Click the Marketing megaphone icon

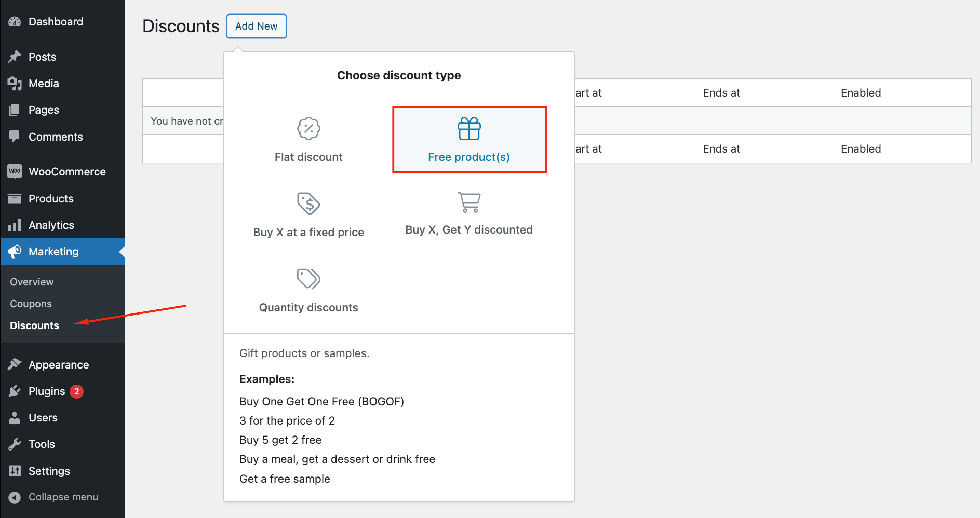click(15, 252)
